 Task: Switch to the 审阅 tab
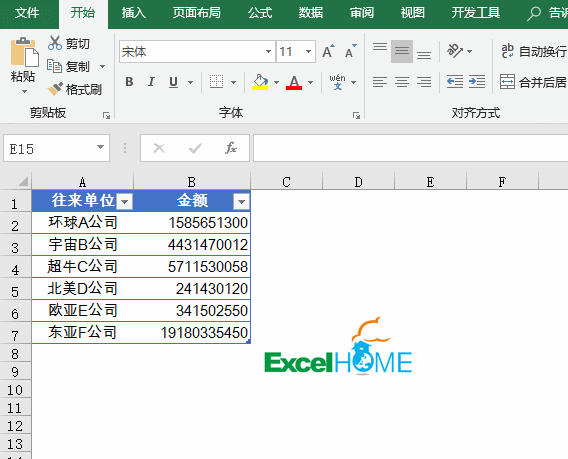362,13
